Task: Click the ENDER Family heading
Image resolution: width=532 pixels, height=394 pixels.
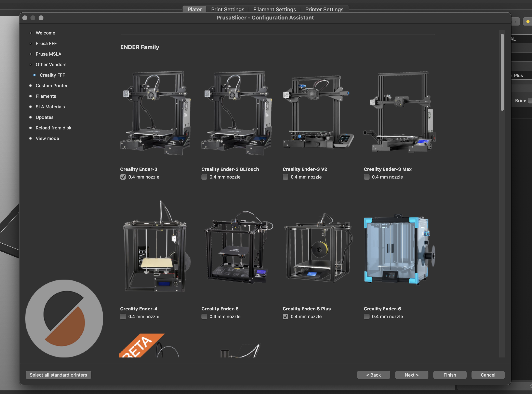Action: (x=140, y=47)
